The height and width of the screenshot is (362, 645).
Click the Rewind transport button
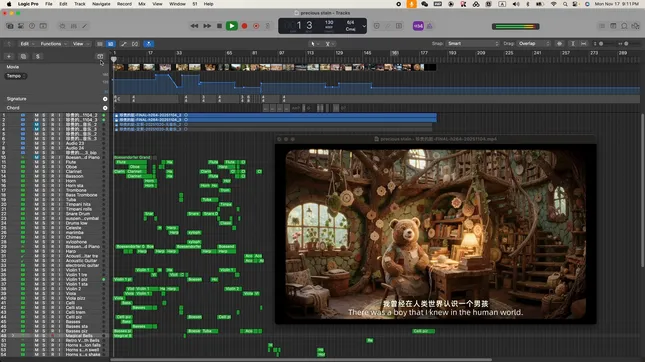194,26
